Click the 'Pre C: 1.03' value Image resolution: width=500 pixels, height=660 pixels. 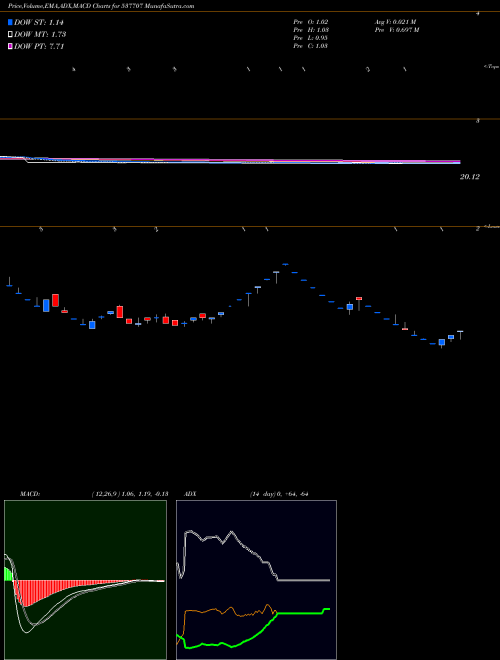click(x=311, y=46)
